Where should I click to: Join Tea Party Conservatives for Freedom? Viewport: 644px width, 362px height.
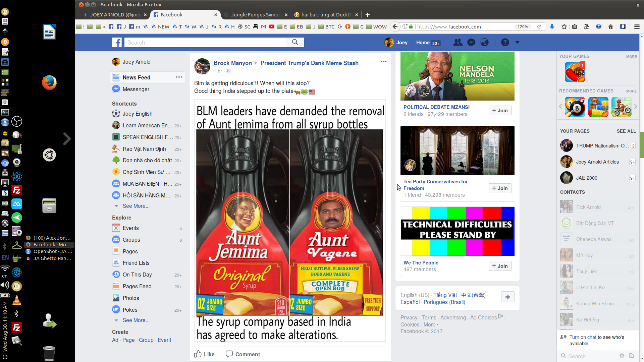coord(500,188)
